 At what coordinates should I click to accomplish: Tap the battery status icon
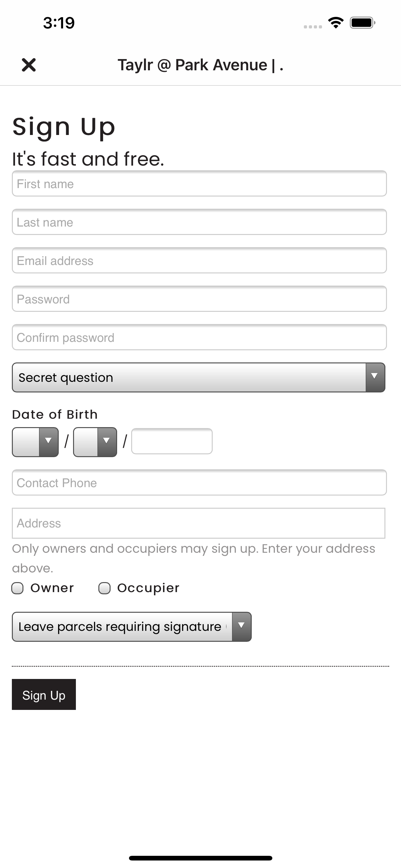[x=362, y=23]
